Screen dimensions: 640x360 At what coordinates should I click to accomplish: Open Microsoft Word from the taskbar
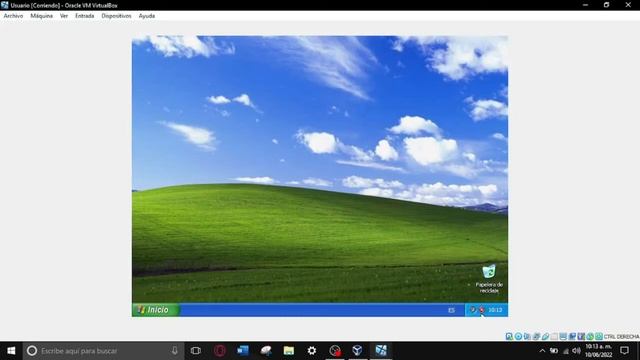[243, 351]
